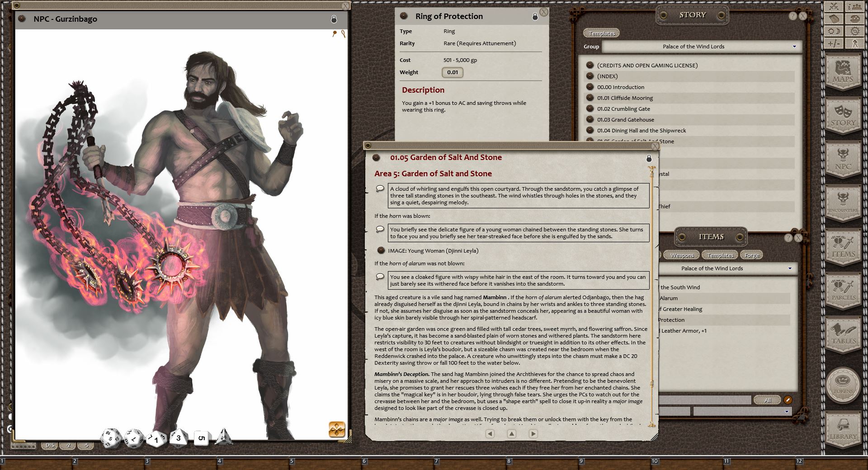Screen dimensions: 868x470
Task: Toggle the Gurzinbago NPC lock icon
Action: coord(334,19)
